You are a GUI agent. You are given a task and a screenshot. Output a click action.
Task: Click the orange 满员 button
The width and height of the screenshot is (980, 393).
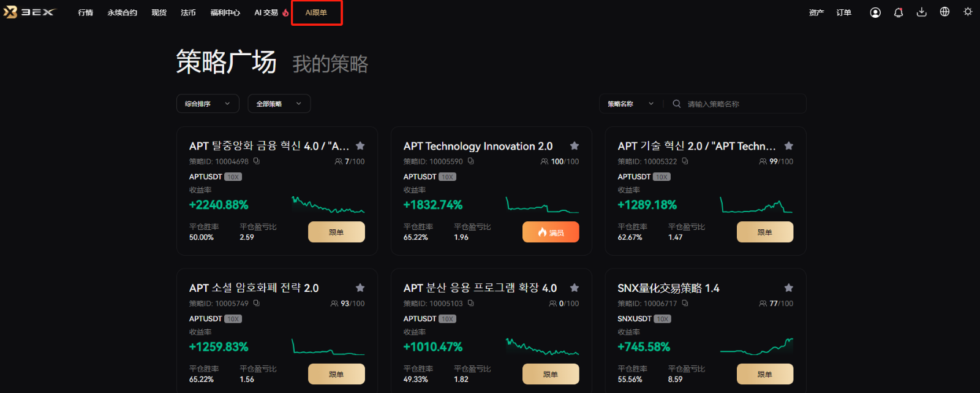click(551, 232)
